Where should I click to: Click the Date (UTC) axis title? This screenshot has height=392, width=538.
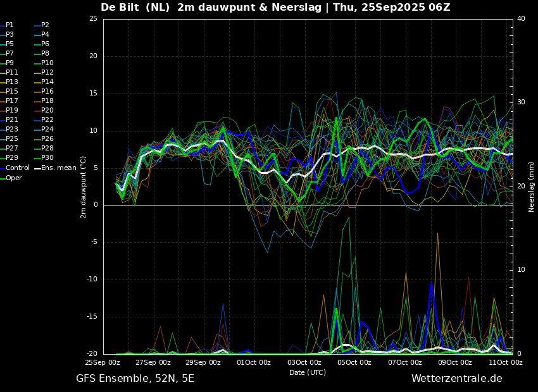(x=308, y=372)
